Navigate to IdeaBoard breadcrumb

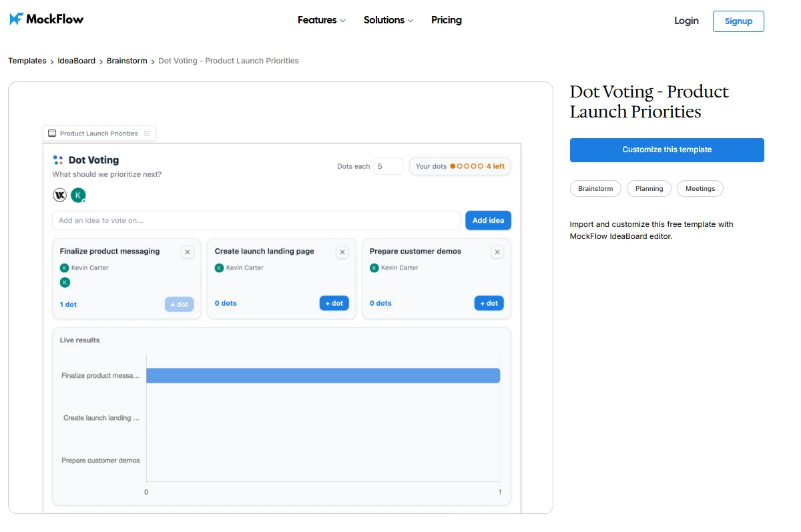(76, 61)
